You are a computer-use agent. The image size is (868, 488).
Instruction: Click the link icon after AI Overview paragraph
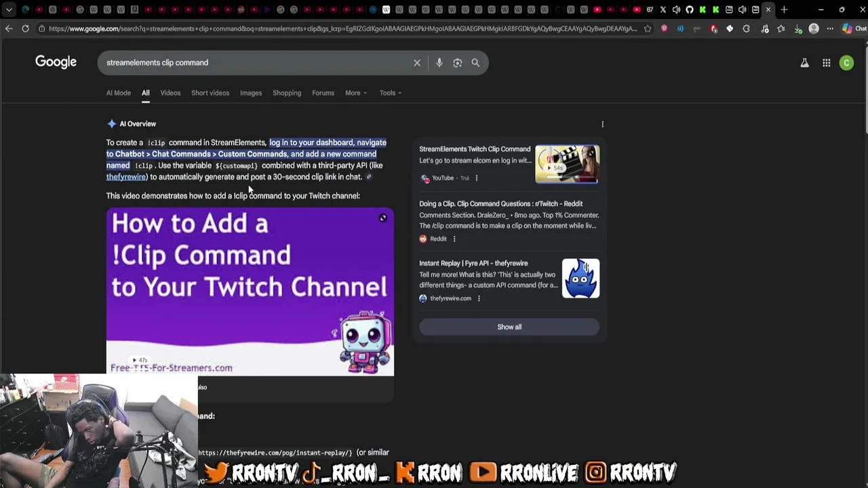click(369, 177)
